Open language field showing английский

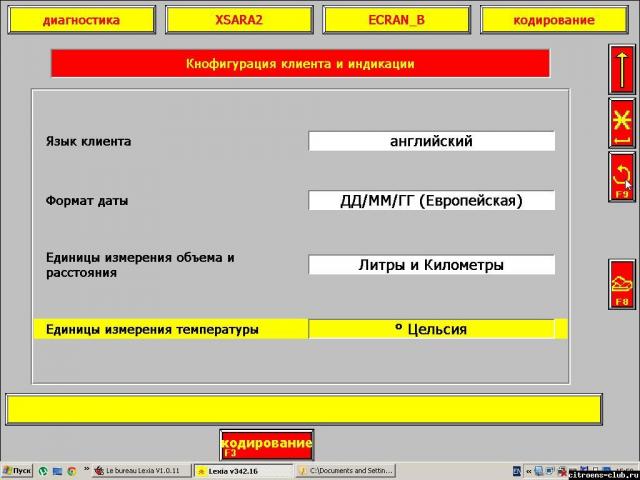[431, 141]
